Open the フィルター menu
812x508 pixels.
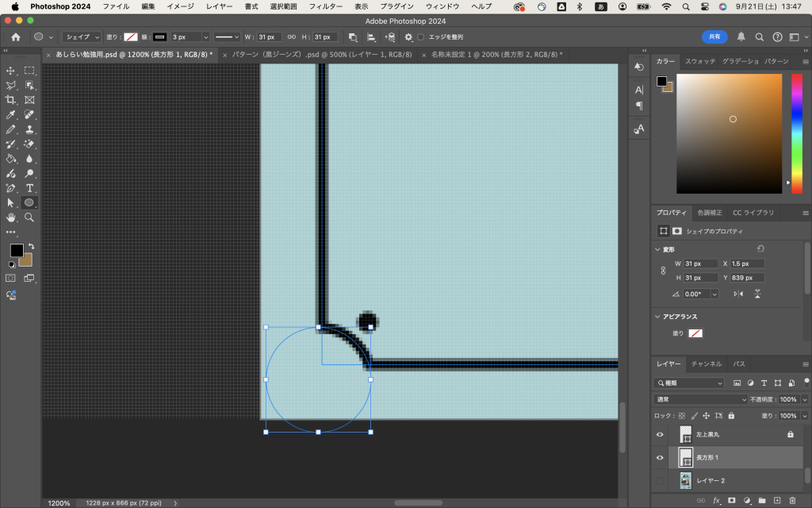(x=325, y=6)
